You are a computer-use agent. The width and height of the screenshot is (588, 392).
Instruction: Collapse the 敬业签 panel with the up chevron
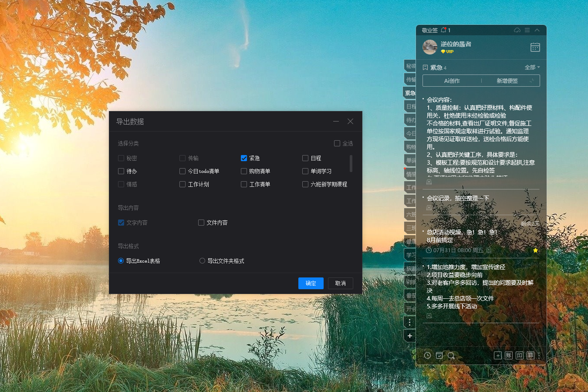(x=537, y=30)
